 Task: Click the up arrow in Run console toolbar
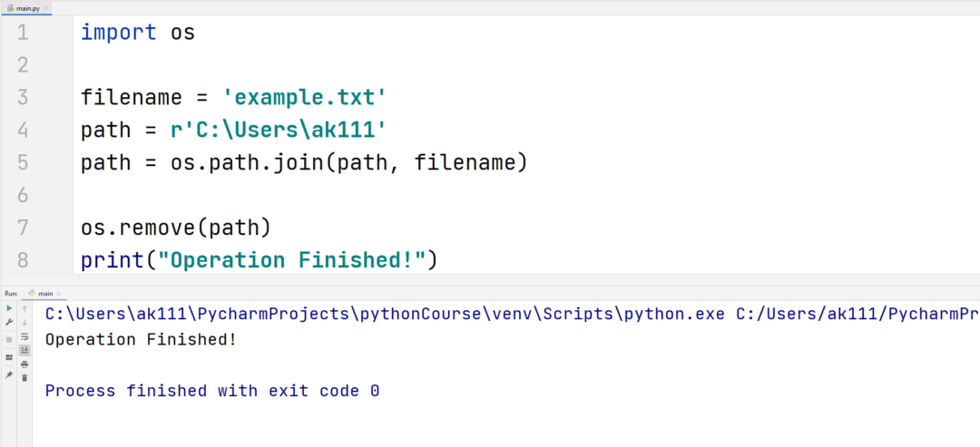click(24, 309)
